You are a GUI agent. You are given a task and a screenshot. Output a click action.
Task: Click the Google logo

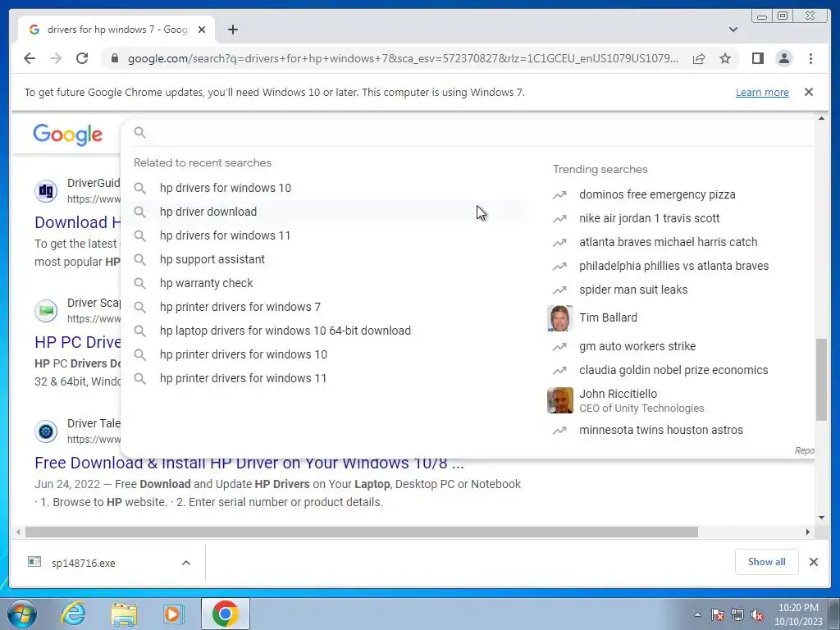tap(67, 134)
